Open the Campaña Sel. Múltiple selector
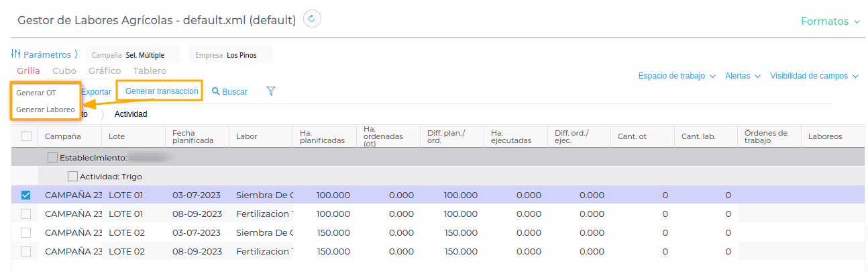This screenshot has height=272, width=868. tap(131, 55)
